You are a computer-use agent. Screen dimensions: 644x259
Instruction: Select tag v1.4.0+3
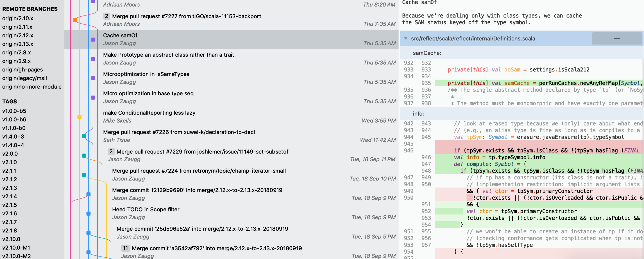13,136
